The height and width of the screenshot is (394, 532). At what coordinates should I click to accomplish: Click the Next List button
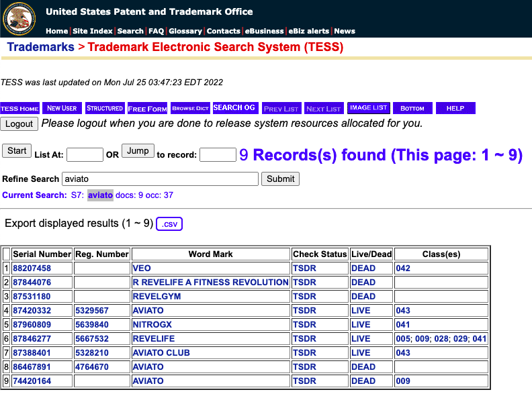[324, 109]
